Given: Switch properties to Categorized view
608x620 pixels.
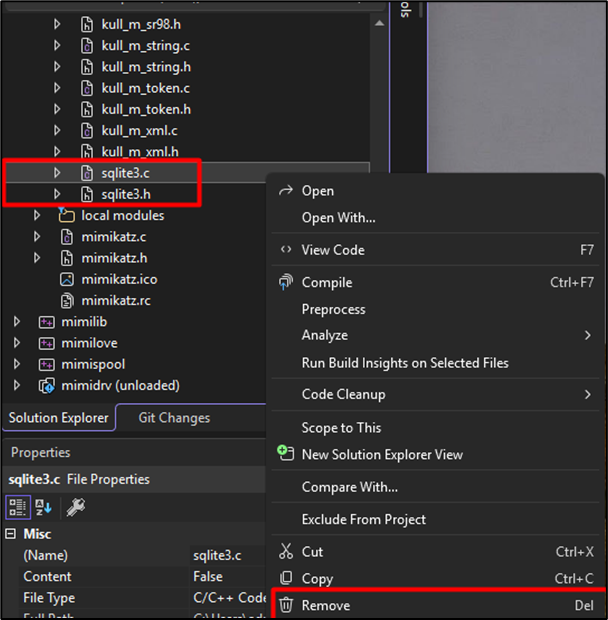Looking at the screenshot, I should click(18, 507).
